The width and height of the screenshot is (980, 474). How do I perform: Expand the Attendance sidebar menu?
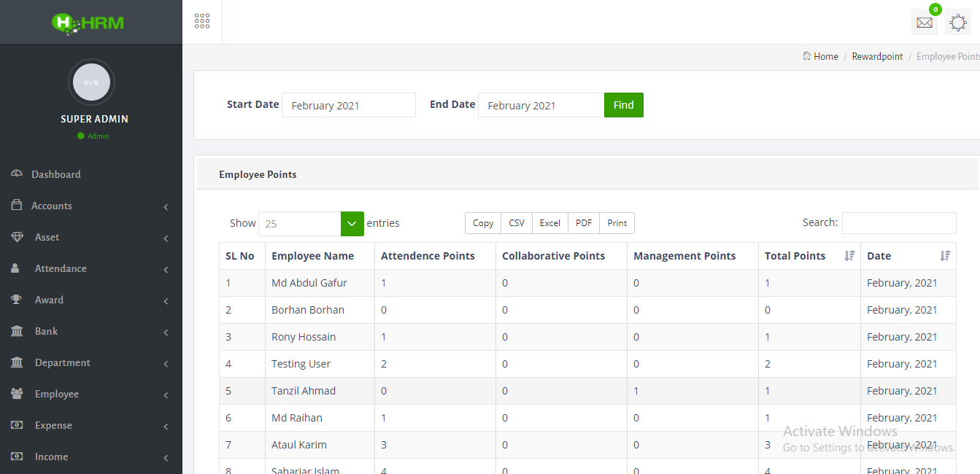point(91,268)
